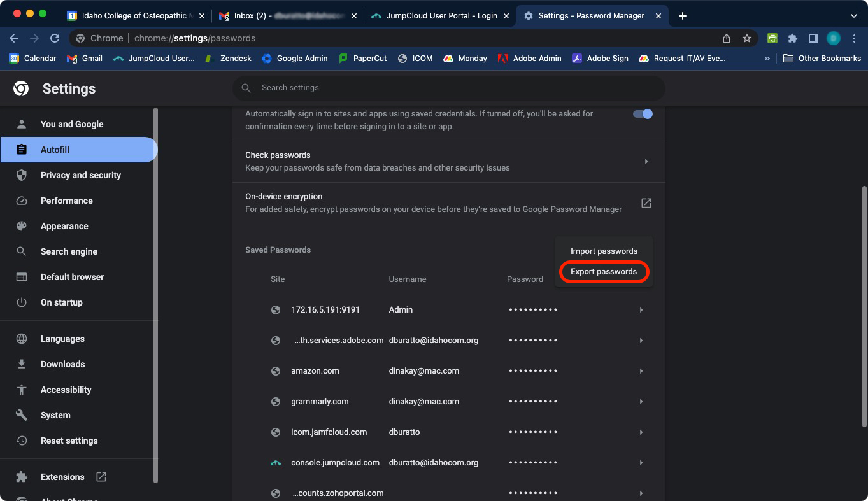The height and width of the screenshot is (501, 868).
Task: Select Autofill in sidebar
Action: click(x=78, y=150)
